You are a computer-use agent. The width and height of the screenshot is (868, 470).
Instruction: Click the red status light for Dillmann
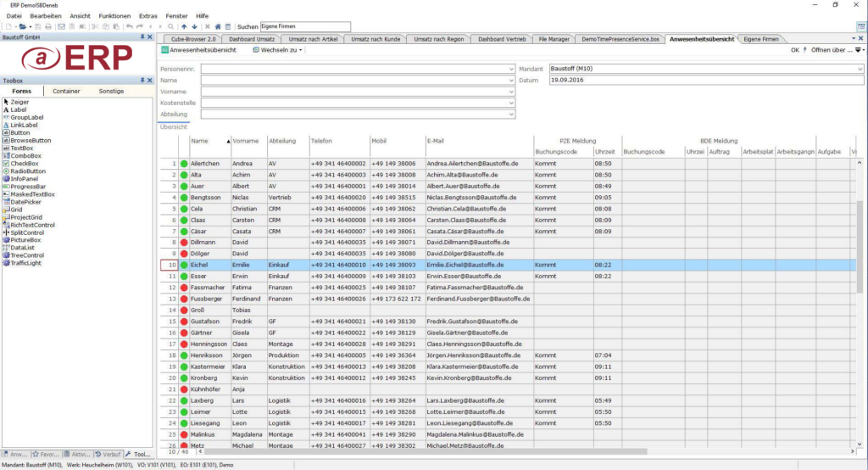point(183,242)
